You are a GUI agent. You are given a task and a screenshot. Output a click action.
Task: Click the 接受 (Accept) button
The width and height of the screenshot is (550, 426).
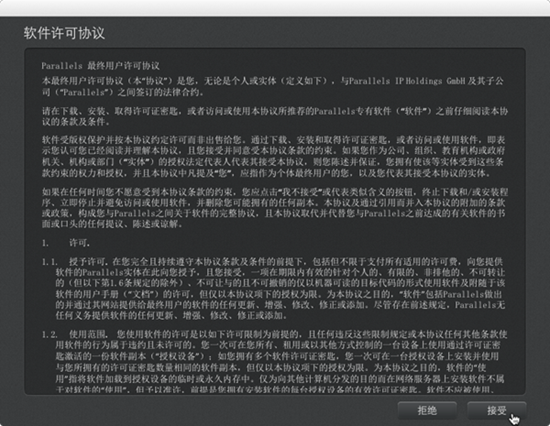click(497, 410)
